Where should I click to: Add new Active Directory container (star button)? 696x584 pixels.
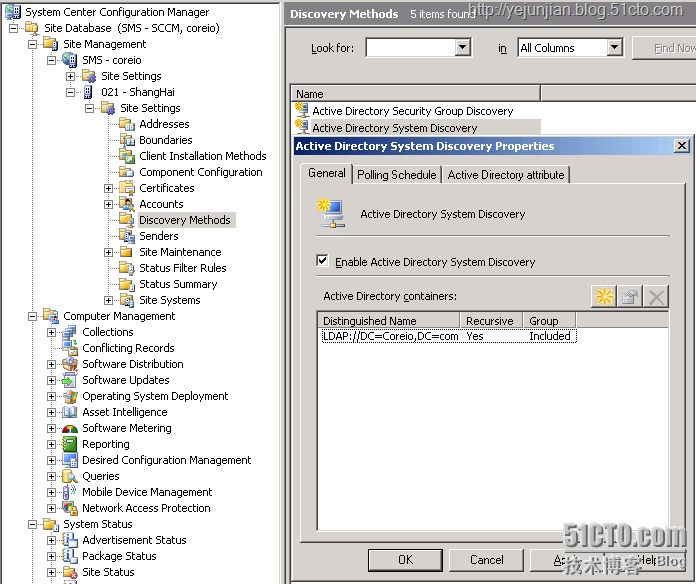click(604, 296)
